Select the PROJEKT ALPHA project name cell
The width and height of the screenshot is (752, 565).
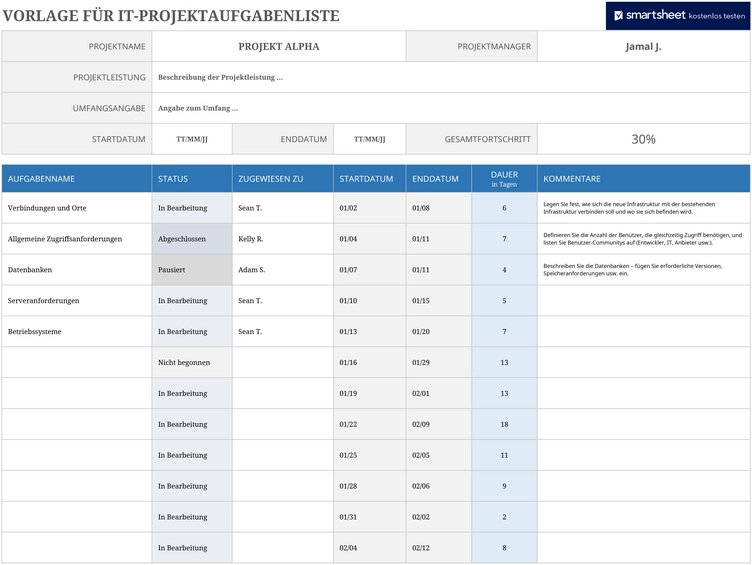(279, 47)
